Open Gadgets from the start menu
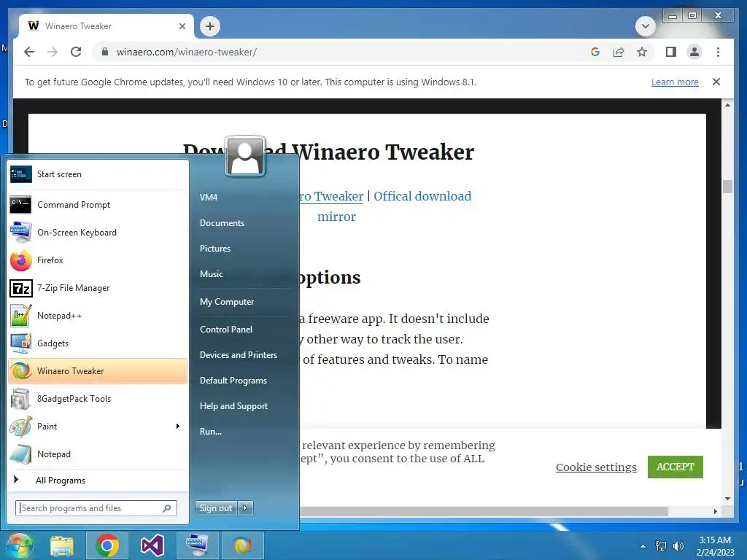Screen dimensions: 747x560 98,343
